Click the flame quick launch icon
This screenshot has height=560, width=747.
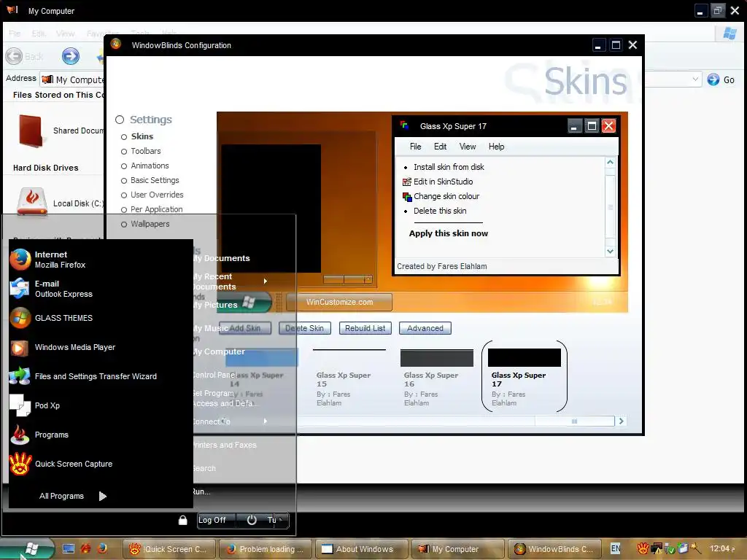[86, 548]
